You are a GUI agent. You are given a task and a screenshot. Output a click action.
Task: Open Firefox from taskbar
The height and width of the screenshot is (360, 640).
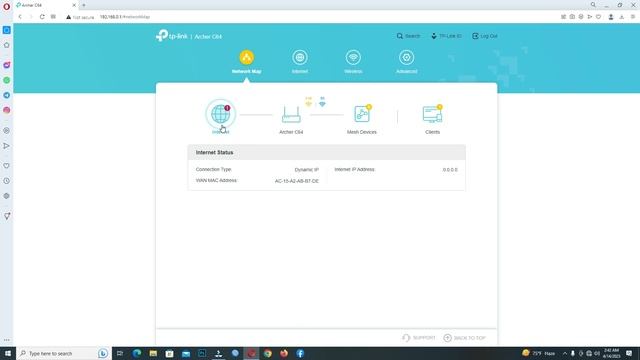[284, 353]
